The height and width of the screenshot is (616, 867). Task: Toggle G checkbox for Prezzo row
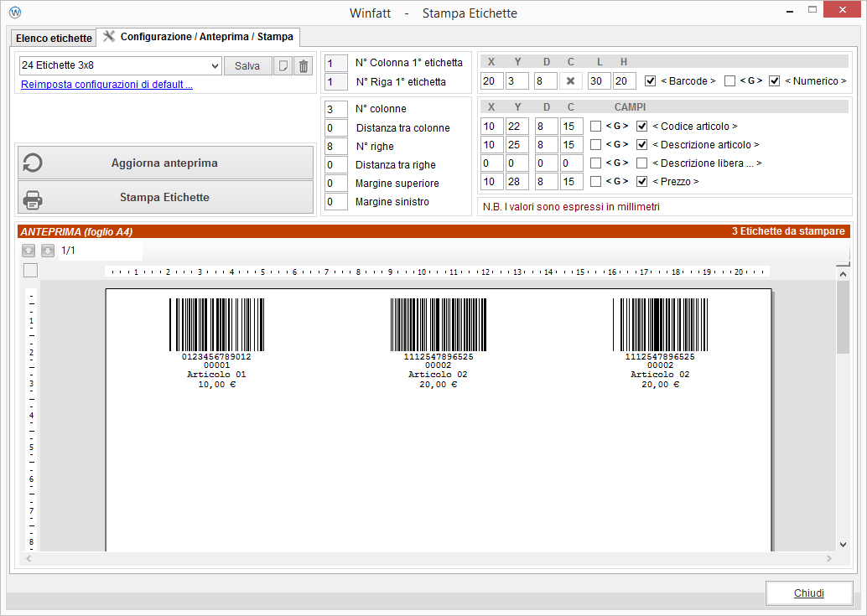595,181
